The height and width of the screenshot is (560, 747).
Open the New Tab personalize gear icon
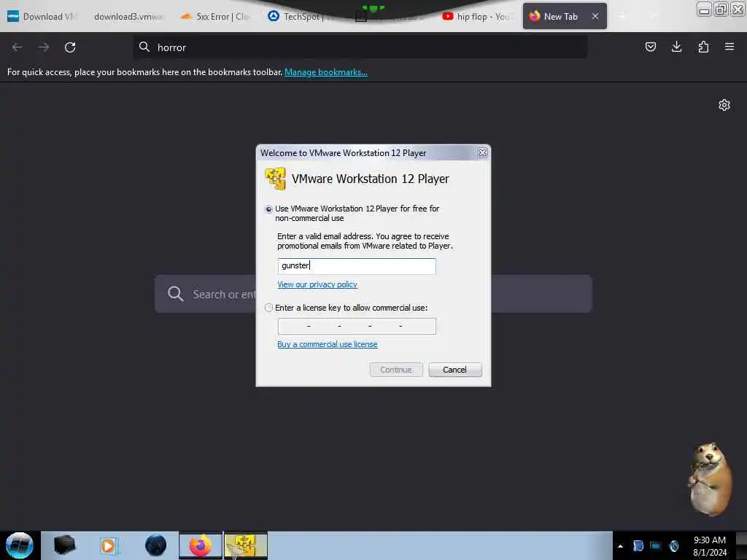coord(724,105)
